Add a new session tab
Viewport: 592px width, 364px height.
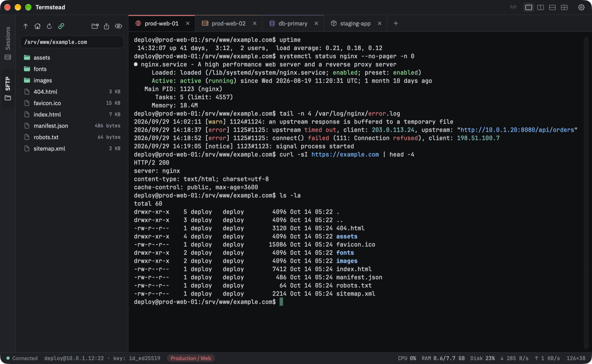click(x=396, y=23)
